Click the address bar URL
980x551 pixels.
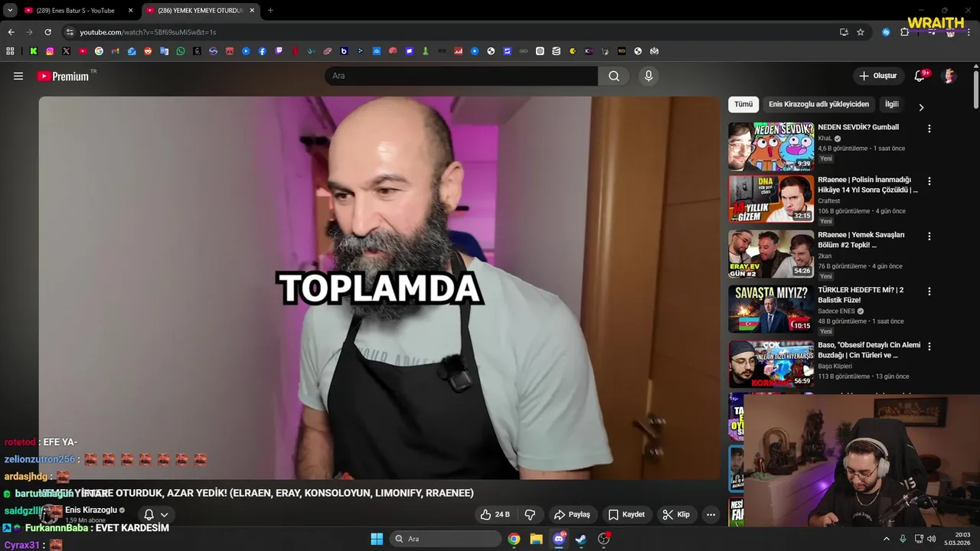[x=148, y=32]
